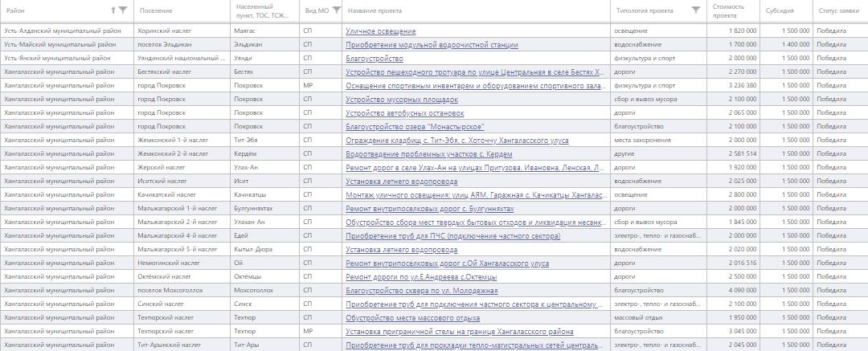The image size is (868, 351).
Task: Open Монтаж уличного освещения Качикатцы link
Action: point(476,195)
